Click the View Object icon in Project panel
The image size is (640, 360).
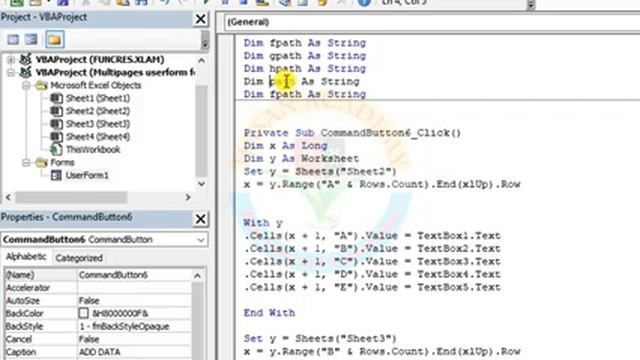click(31, 40)
